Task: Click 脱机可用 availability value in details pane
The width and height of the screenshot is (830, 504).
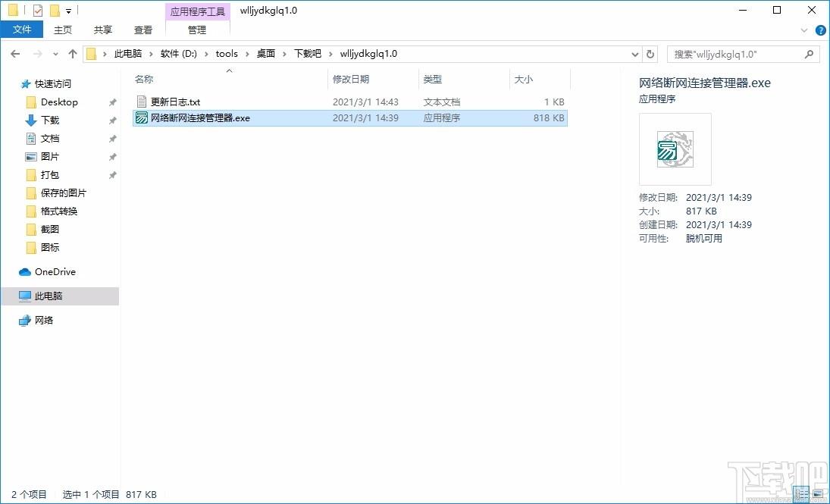Action: tap(704, 238)
